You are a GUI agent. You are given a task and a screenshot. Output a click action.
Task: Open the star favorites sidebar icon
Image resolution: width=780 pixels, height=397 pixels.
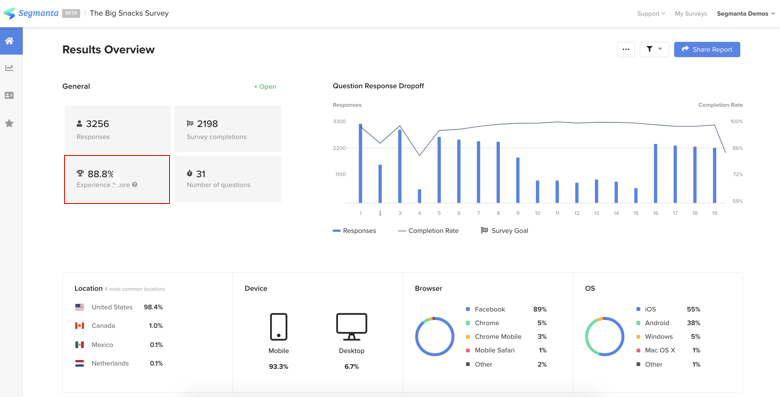point(9,123)
